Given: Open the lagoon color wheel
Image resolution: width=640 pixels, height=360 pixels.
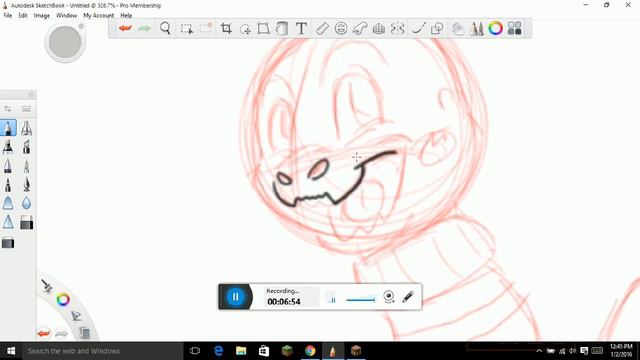Looking at the screenshot, I should (x=63, y=300).
